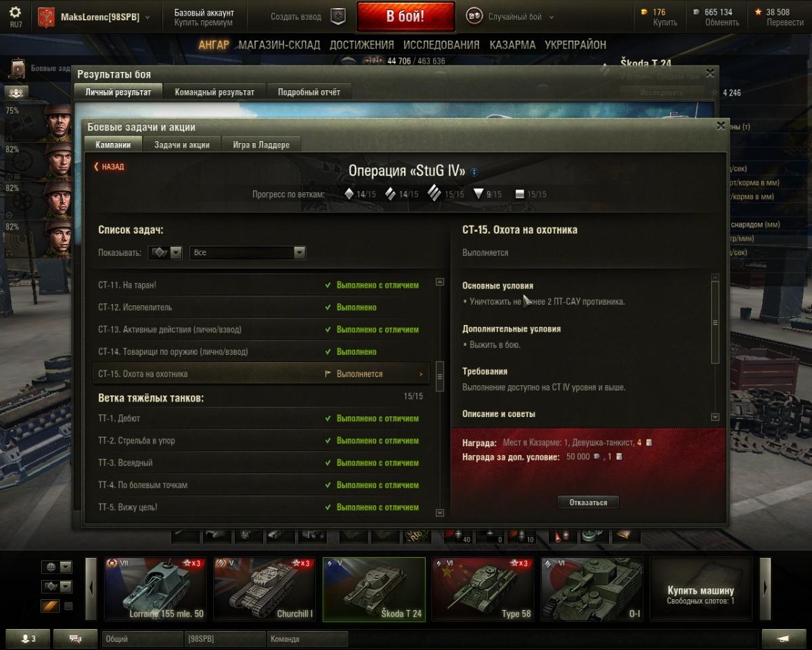Toggle the orange striped carousel filter button

pos(51,606)
